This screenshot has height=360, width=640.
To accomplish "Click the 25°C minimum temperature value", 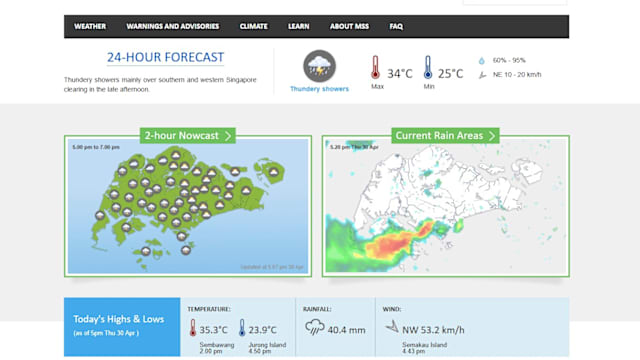I will pos(451,74).
